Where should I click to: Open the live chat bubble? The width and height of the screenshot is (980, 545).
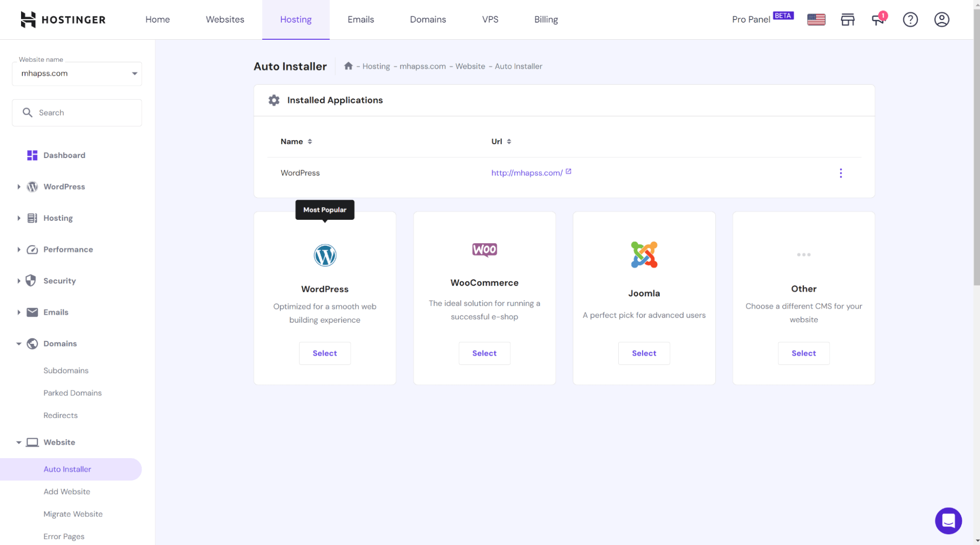(x=948, y=520)
